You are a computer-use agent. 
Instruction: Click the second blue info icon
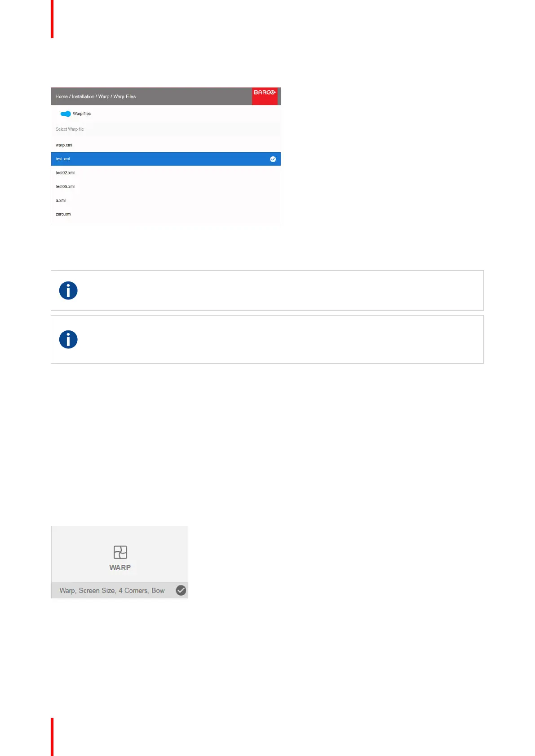(68, 339)
